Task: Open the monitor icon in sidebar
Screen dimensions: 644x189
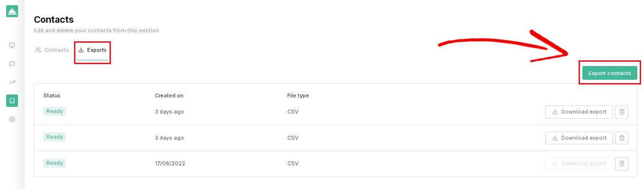Action: tap(12, 46)
